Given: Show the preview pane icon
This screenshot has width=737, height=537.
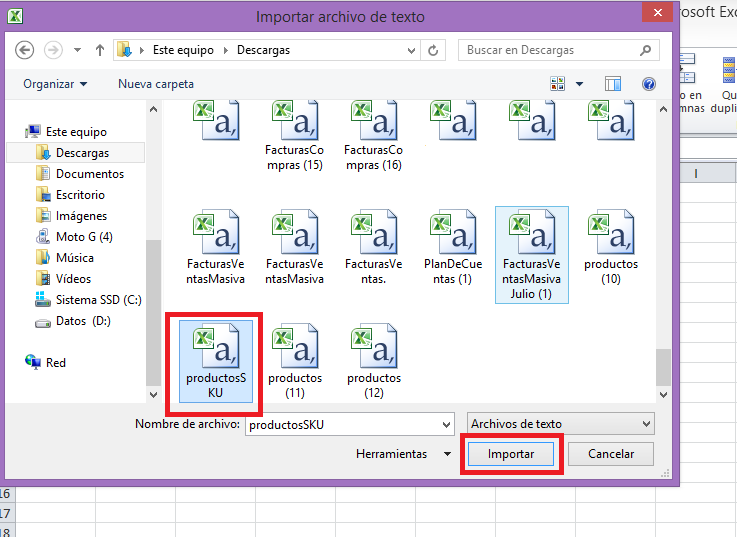Looking at the screenshot, I should tap(612, 84).
